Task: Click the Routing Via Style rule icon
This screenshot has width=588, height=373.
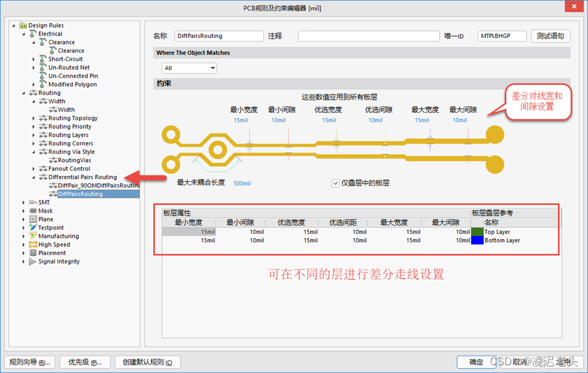Action: point(43,152)
